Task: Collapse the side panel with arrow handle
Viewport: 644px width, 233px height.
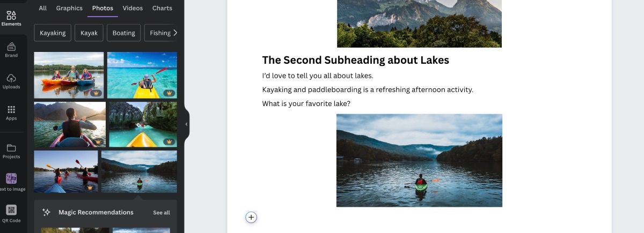Action: click(186, 124)
